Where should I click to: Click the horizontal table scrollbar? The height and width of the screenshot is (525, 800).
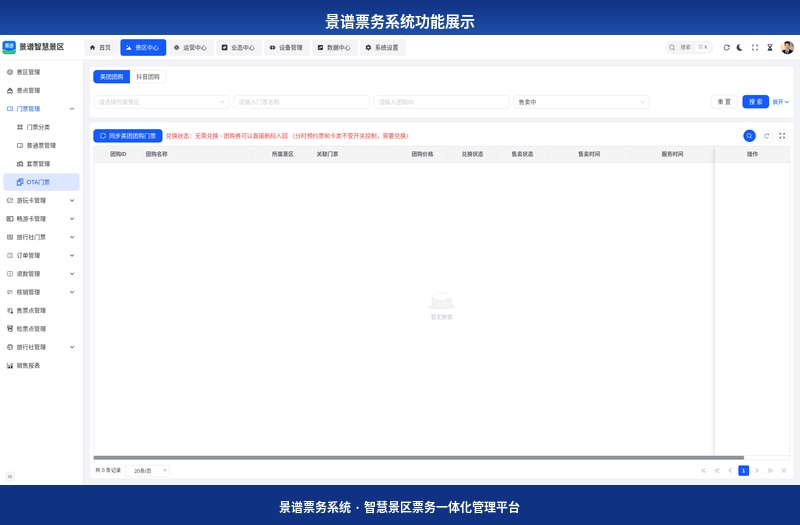tap(418, 458)
